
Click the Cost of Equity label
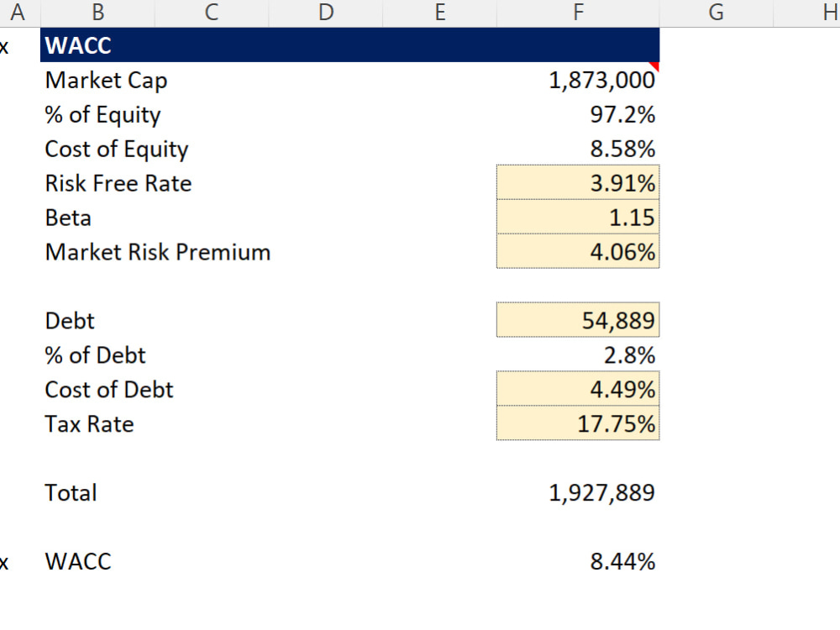click(117, 149)
